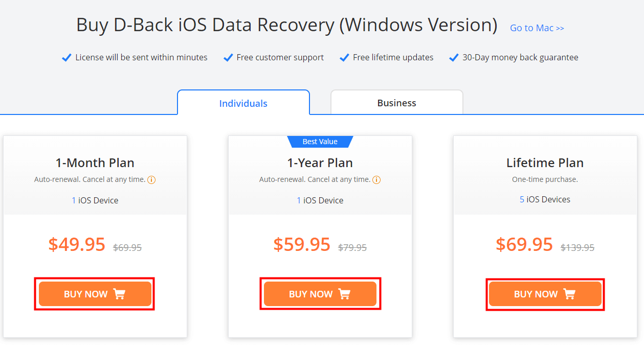Image resolution: width=644 pixels, height=348 pixels.
Task: Click cart icon on 1-Year Plan button
Action: click(x=345, y=294)
